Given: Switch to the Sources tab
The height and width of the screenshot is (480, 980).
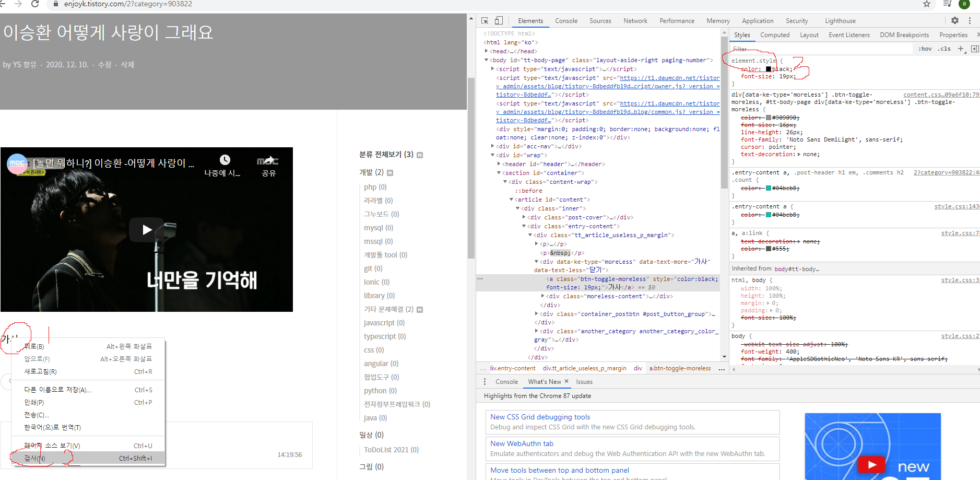Looking at the screenshot, I should coord(600,21).
